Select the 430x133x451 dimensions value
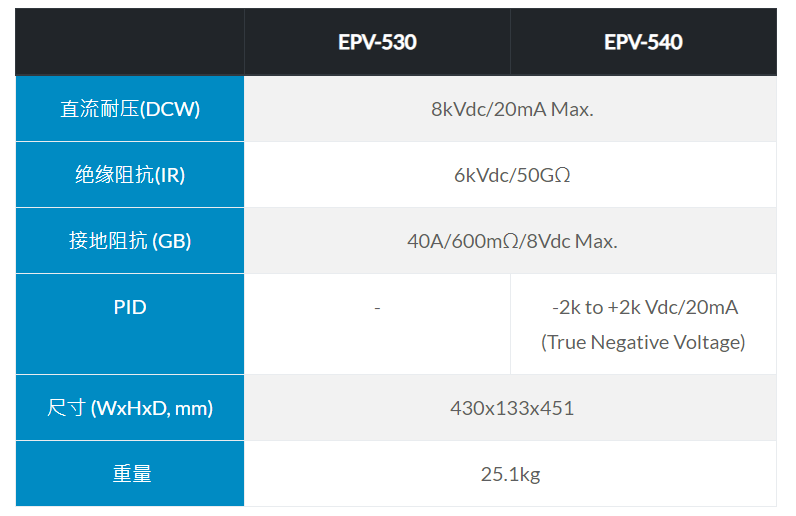 [512, 408]
